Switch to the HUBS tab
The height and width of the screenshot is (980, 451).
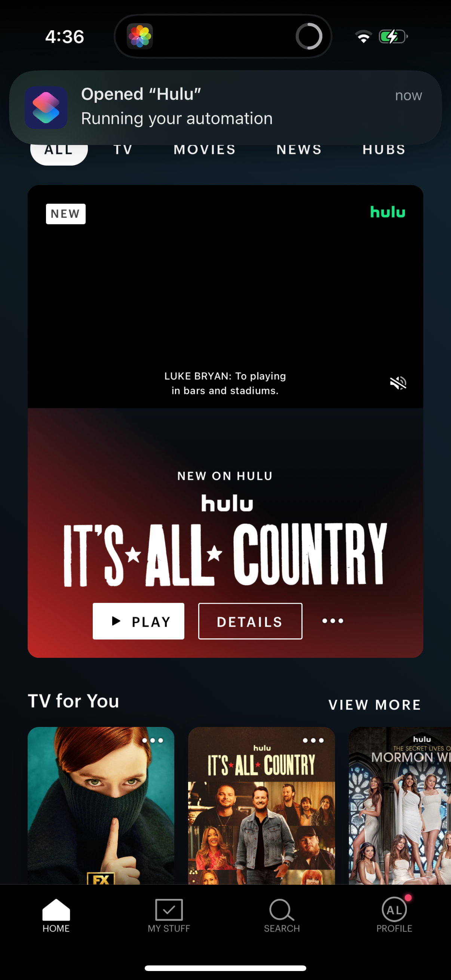384,150
